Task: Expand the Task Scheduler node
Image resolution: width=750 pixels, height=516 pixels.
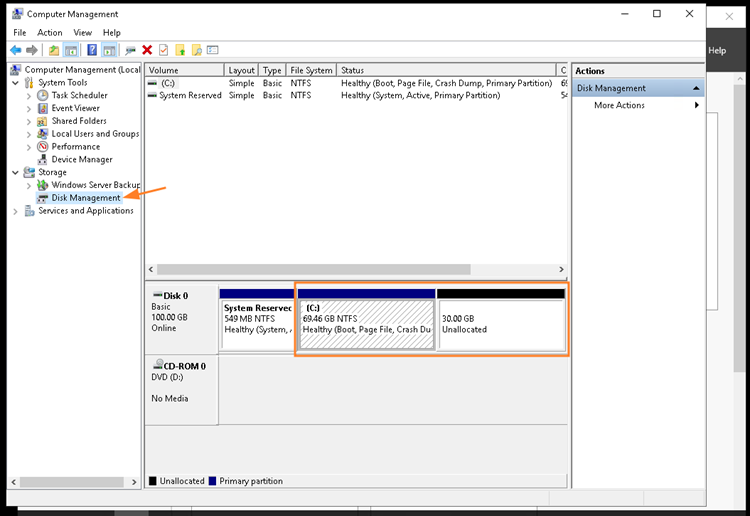Action: tap(29, 96)
